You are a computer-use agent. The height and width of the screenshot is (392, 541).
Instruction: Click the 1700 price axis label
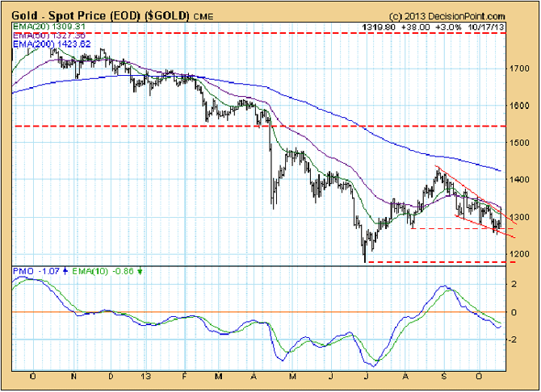pyautogui.click(x=519, y=69)
